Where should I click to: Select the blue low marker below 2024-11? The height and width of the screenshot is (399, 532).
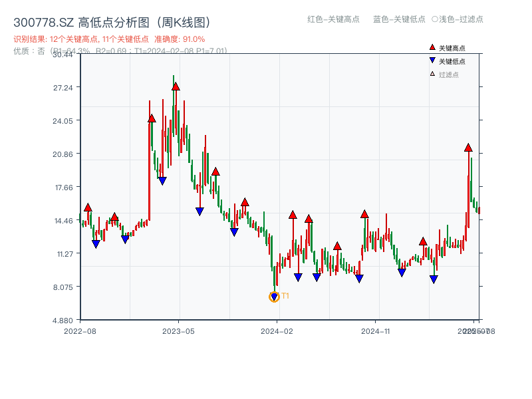click(x=401, y=273)
